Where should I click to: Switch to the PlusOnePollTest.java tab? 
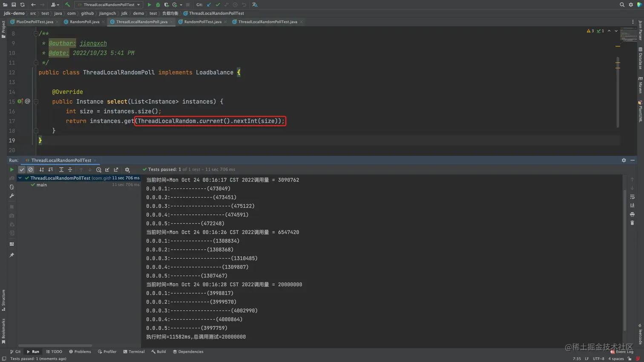(x=34, y=22)
